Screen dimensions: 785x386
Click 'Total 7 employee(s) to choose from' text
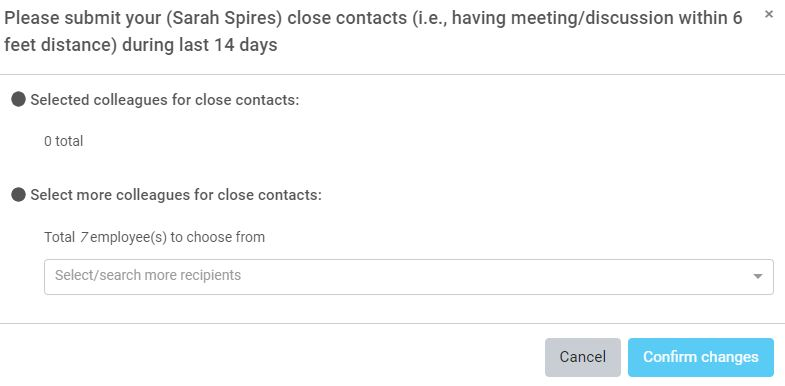[x=155, y=237]
